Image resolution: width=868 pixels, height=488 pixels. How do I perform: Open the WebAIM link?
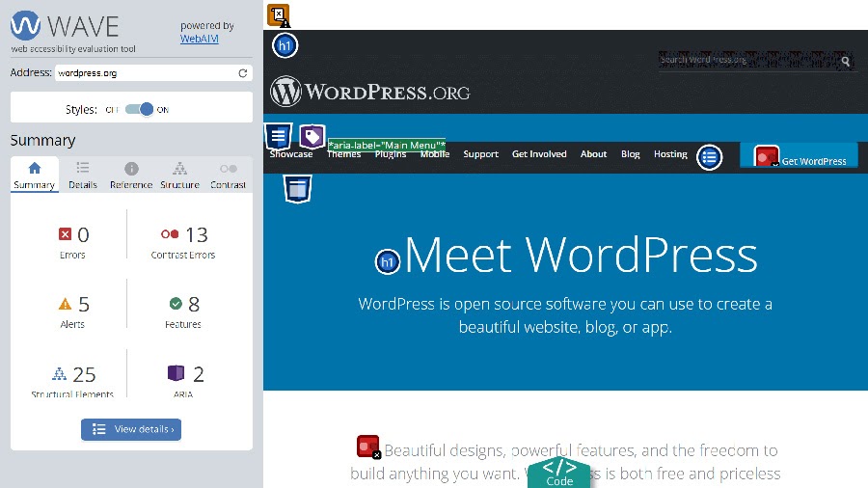tap(200, 39)
